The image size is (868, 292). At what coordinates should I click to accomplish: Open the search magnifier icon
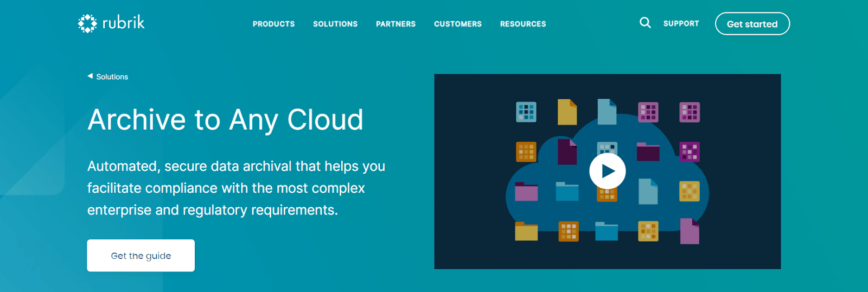click(x=645, y=23)
